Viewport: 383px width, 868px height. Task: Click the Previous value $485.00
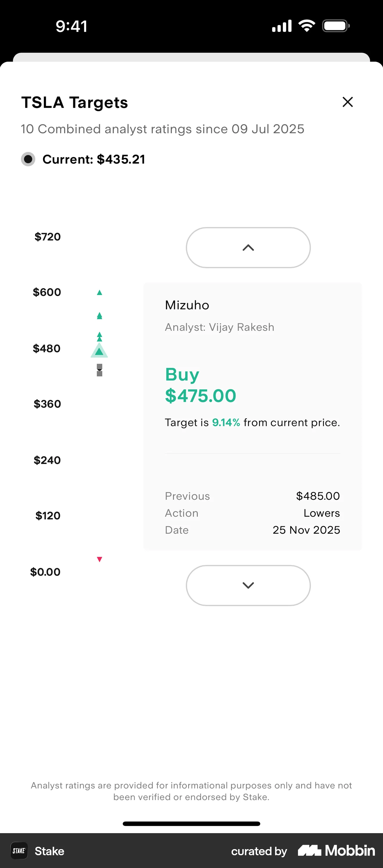click(x=317, y=496)
